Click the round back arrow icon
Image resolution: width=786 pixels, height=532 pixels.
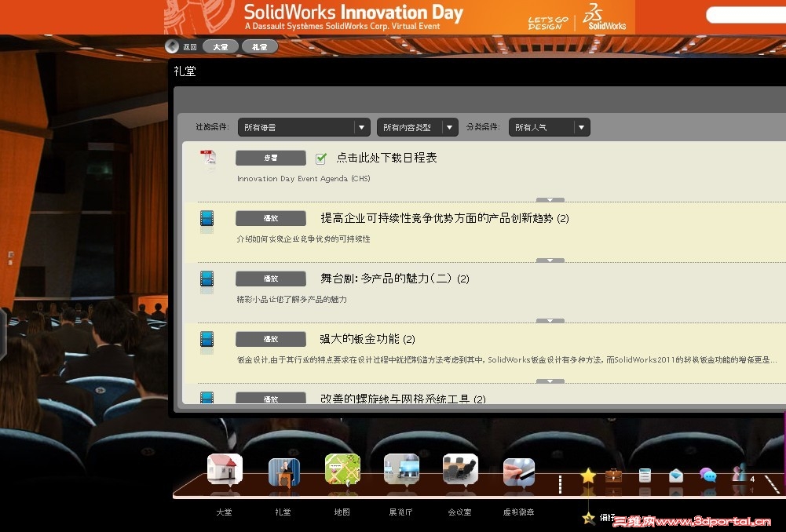click(172, 46)
